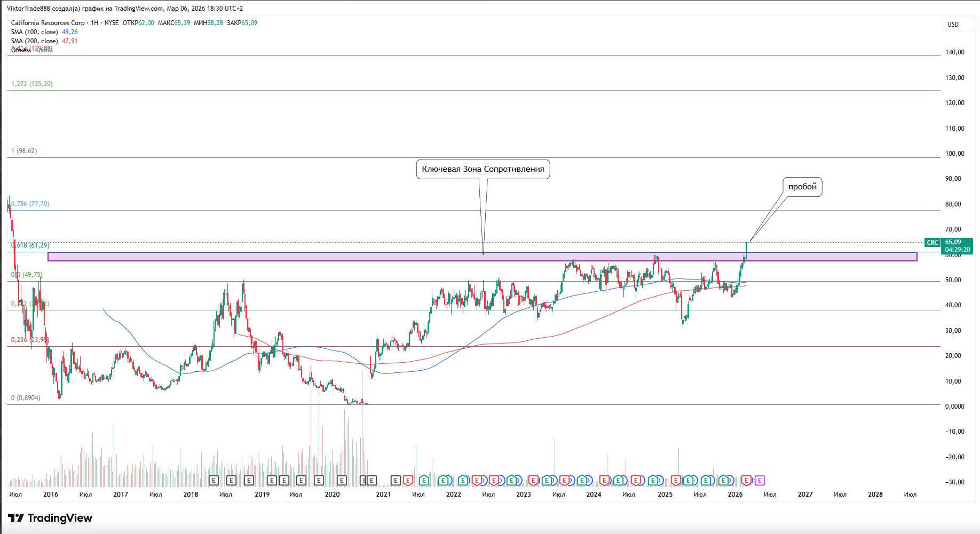The image size is (980, 534).
Task: Click the 2027 label on time axis
Action: coord(805,495)
